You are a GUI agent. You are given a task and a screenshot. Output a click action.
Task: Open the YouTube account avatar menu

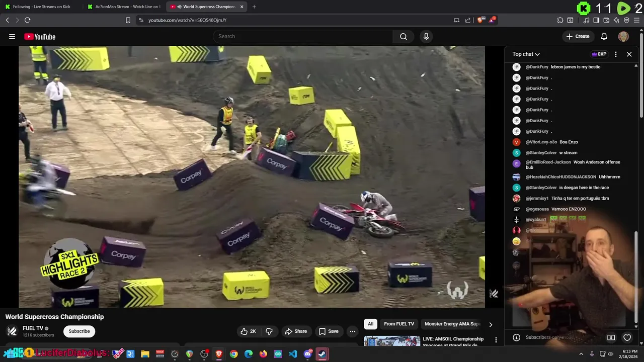pyautogui.click(x=623, y=36)
